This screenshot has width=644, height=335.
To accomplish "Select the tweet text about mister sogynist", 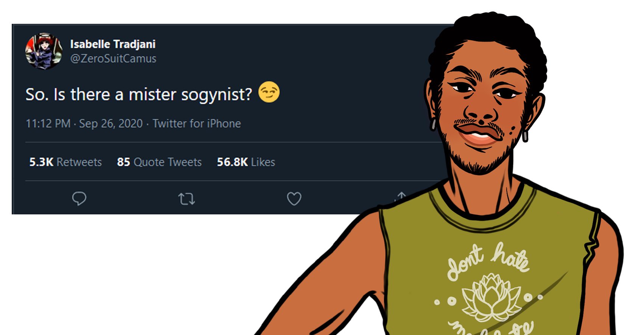I will coord(138,94).
